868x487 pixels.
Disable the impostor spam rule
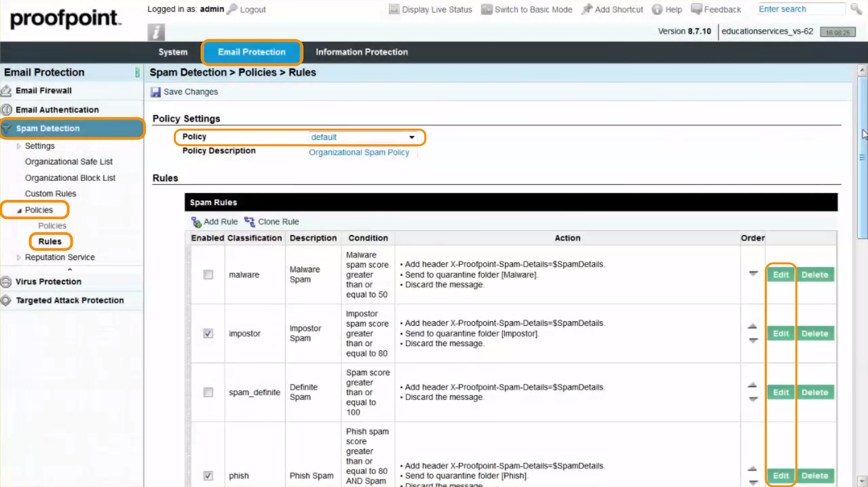coord(208,333)
